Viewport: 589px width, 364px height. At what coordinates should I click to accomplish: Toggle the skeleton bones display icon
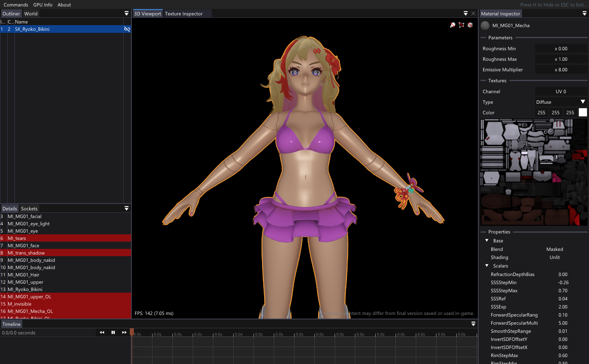click(x=461, y=25)
